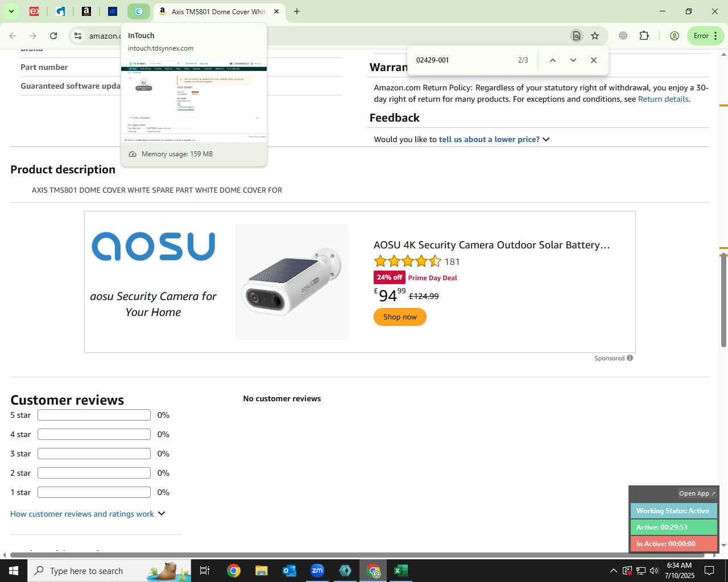The height and width of the screenshot is (582, 728).
Task: Expand the reviews and ratings work chevron
Action: pyautogui.click(x=162, y=513)
